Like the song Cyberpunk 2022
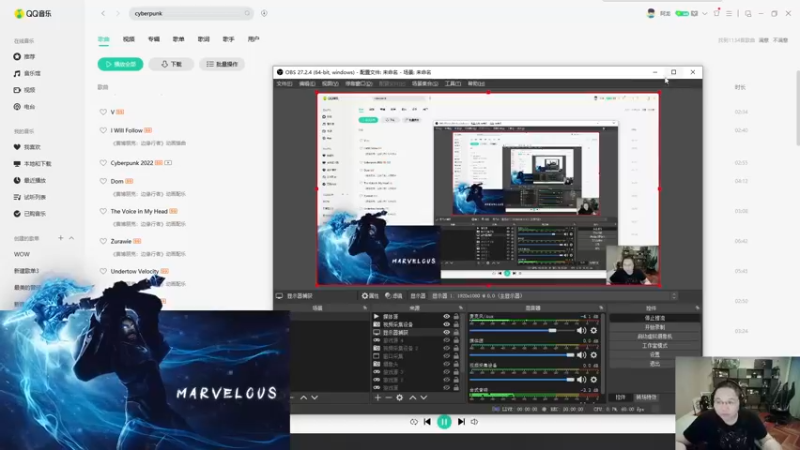 click(x=103, y=163)
